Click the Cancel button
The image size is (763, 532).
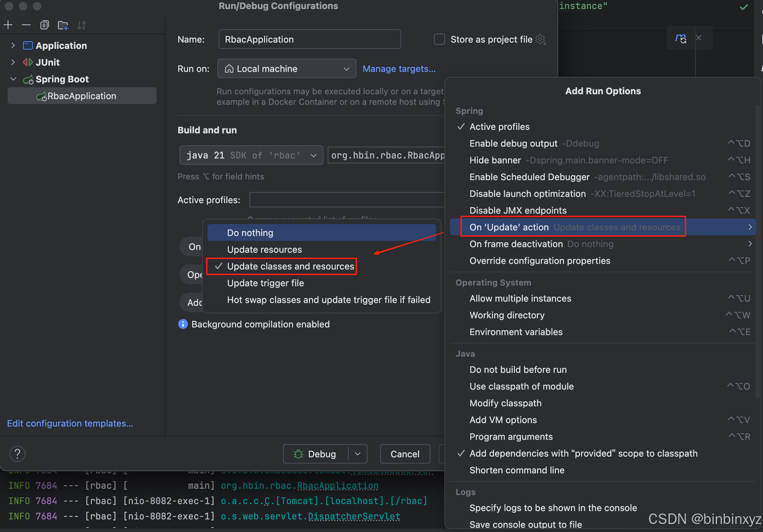(x=405, y=454)
